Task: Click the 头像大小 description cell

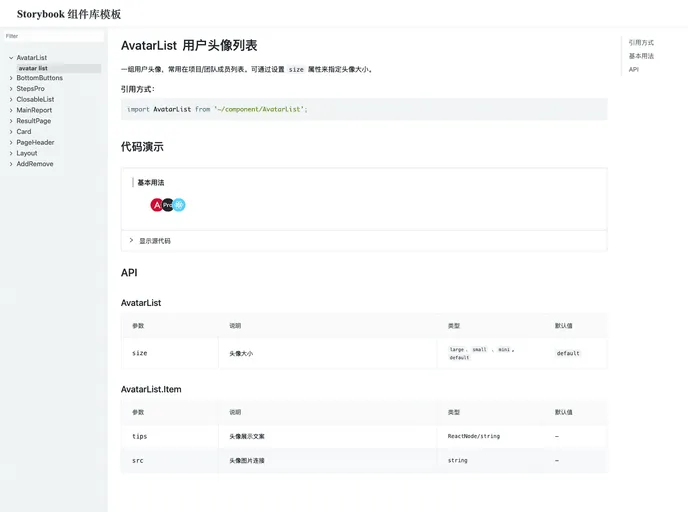Action: pos(327,353)
